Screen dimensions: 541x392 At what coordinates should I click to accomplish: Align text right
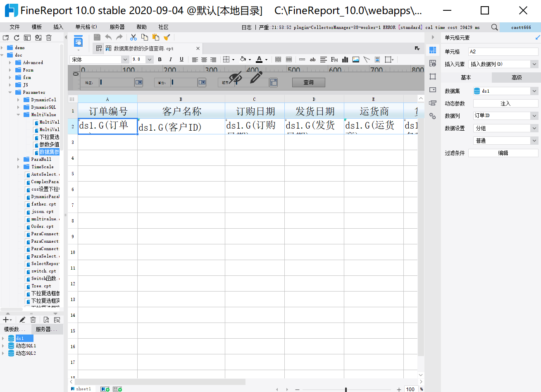point(213,60)
